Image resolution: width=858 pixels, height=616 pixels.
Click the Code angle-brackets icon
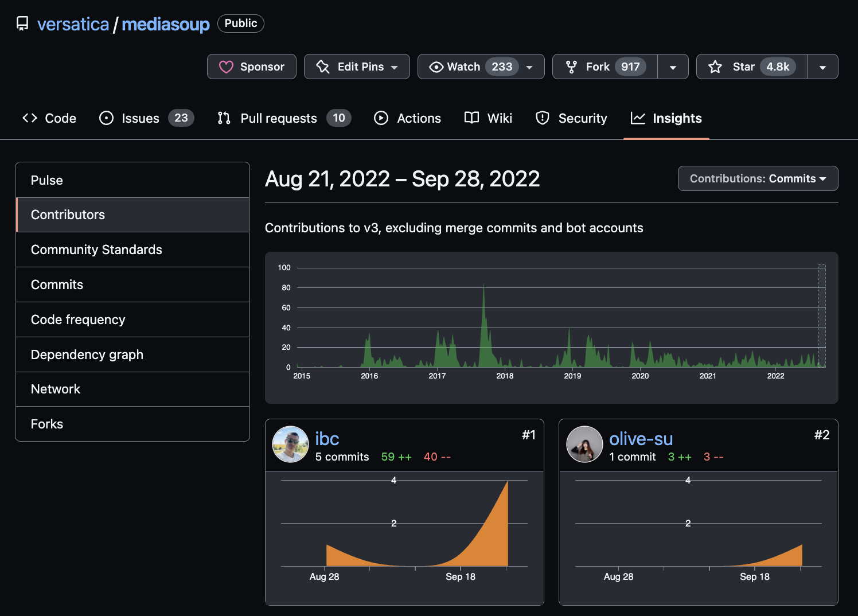click(x=30, y=118)
